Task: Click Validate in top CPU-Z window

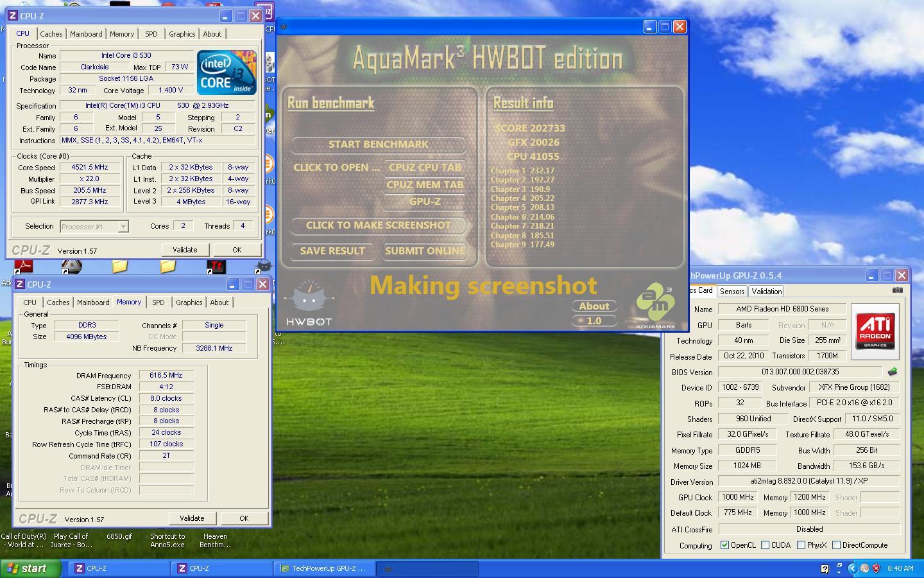Action: click(x=185, y=250)
